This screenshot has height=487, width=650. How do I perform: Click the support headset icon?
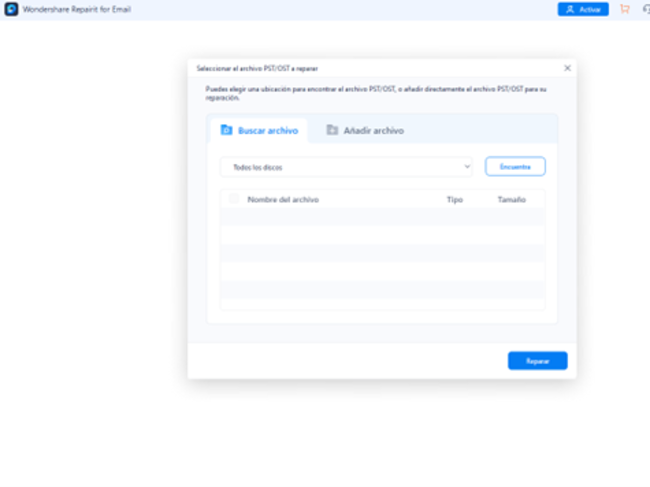pyautogui.click(x=644, y=9)
